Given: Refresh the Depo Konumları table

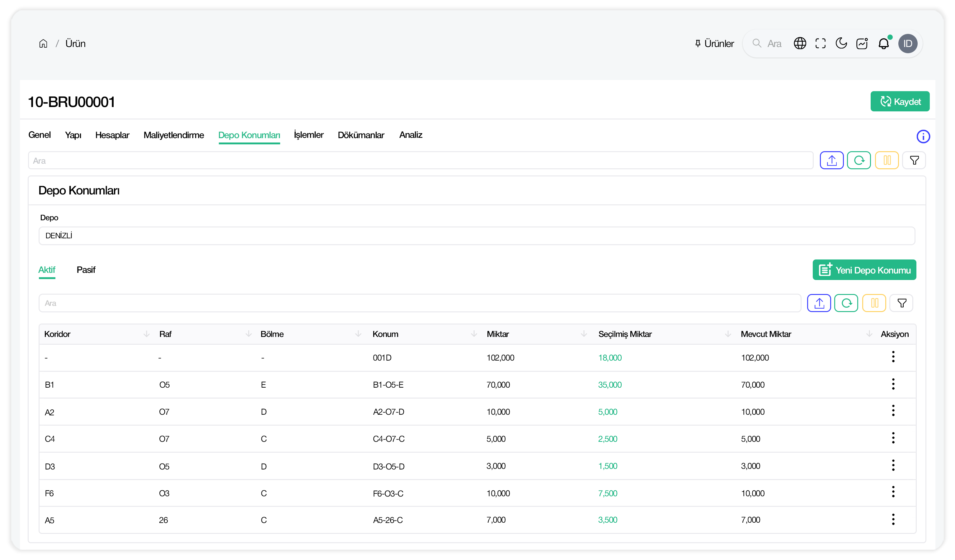Looking at the screenshot, I should [x=846, y=303].
